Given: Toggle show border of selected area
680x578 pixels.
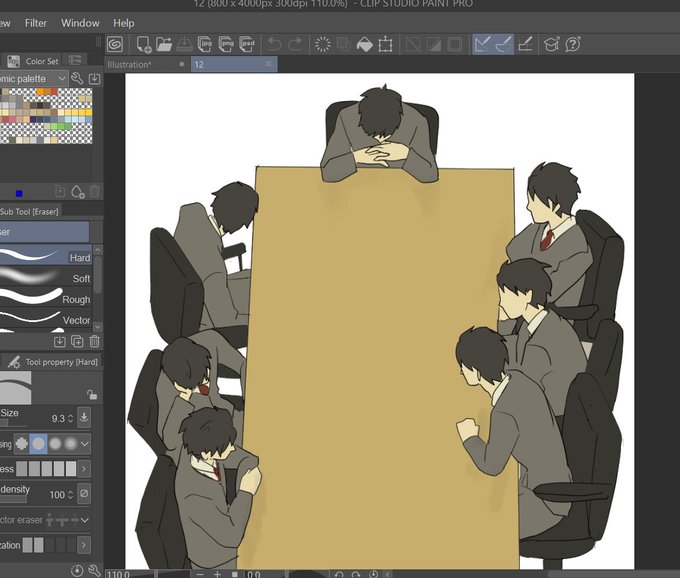Looking at the screenshot, I should [454, 44].
